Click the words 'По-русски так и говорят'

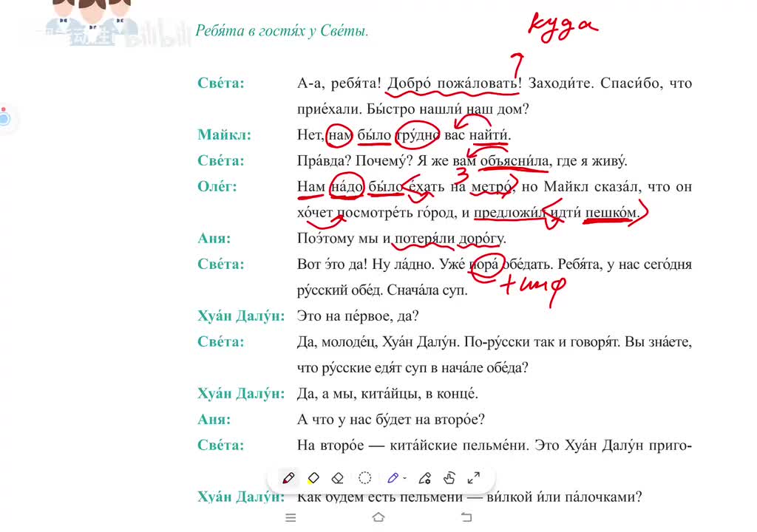542,342
